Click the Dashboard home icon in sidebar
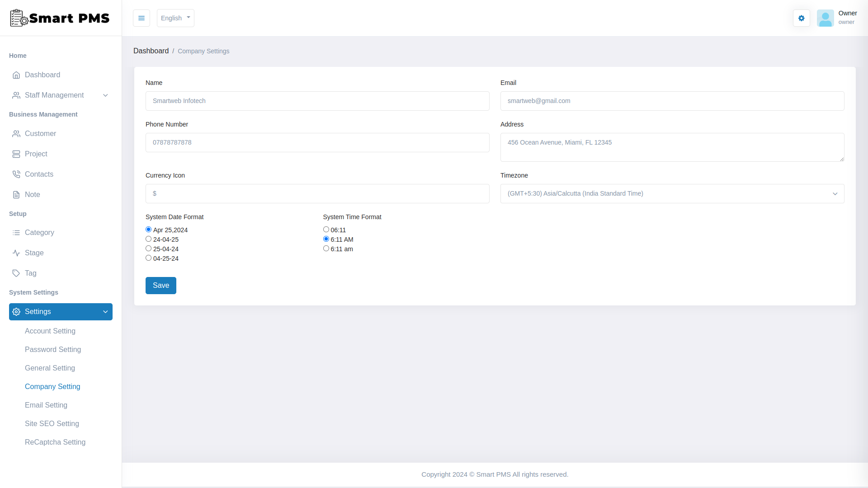868x488 pixels. (16, 75)
